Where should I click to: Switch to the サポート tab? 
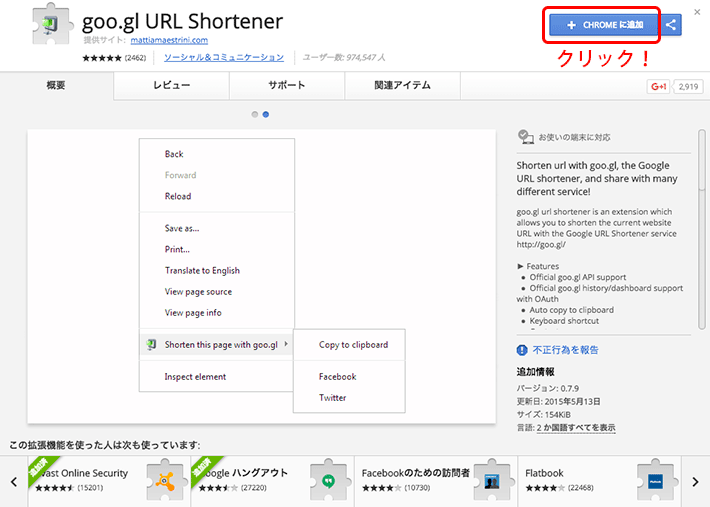click(x=287, y=85)
